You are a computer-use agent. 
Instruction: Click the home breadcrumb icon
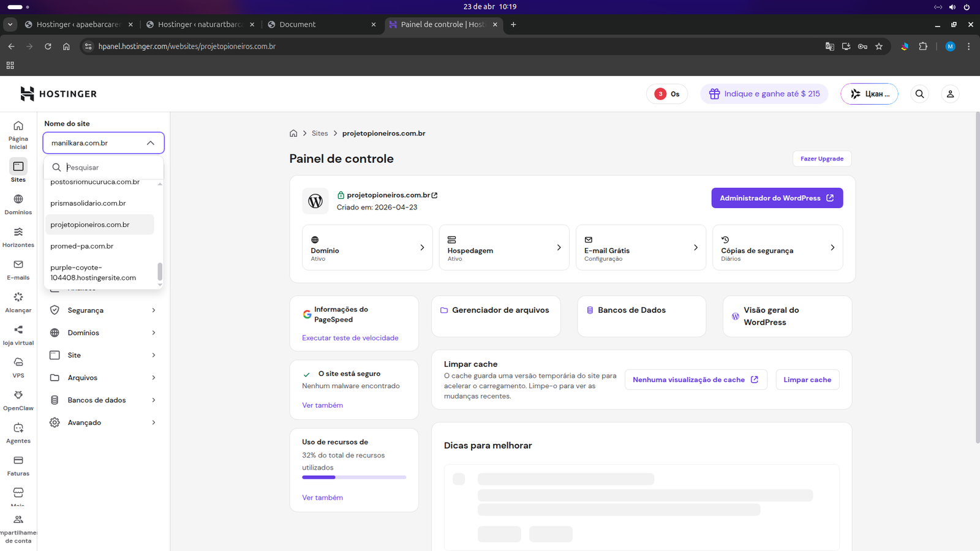(293, 133)
